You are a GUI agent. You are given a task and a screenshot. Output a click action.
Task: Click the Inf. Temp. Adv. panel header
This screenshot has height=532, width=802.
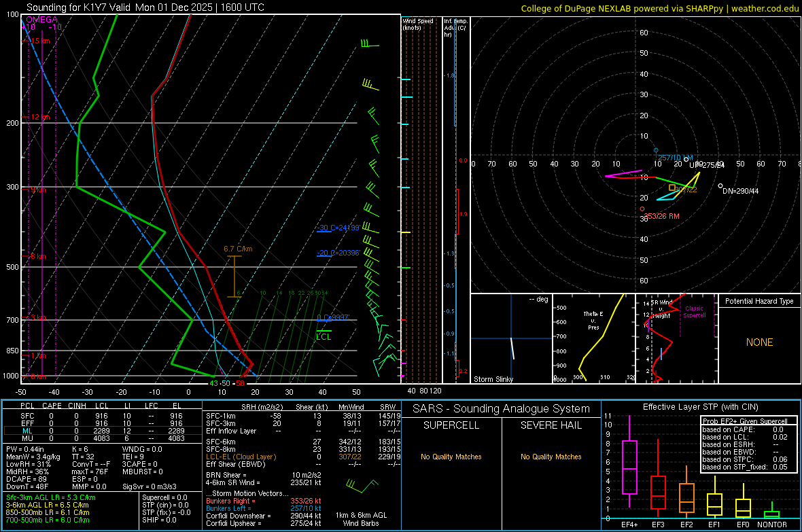point(455,28)
